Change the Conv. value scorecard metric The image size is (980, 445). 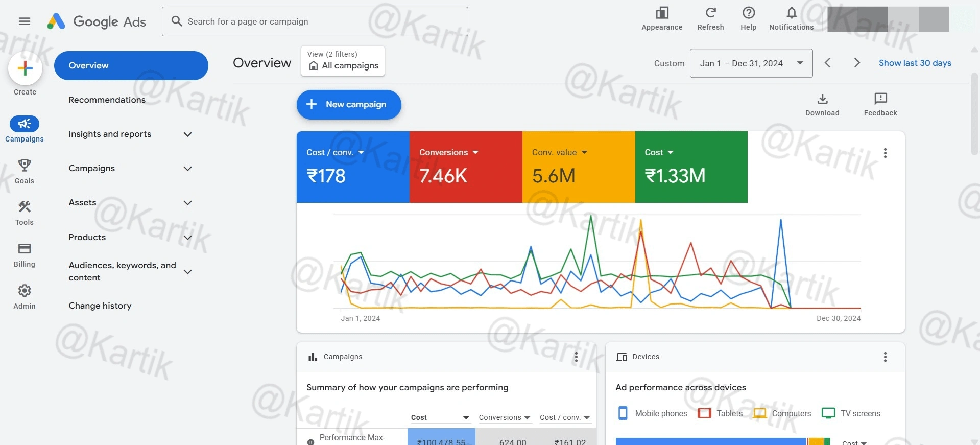click(x=560, y=152)
